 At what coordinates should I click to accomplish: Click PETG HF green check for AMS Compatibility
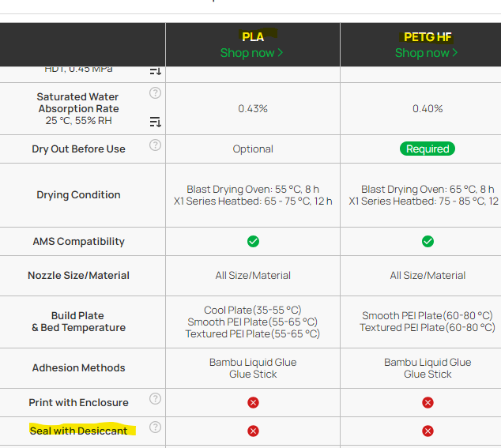pos(428,241)
